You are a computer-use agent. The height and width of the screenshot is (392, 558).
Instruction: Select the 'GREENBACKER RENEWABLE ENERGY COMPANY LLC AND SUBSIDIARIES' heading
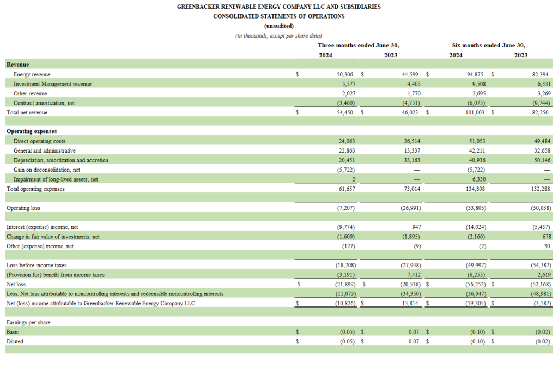(278, 7)
